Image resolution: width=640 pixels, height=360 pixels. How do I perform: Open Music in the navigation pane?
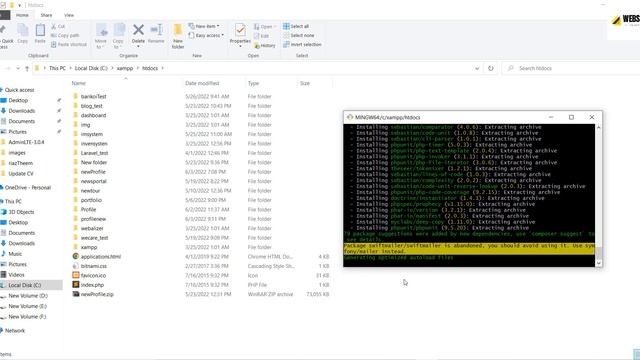coord(15,254)
